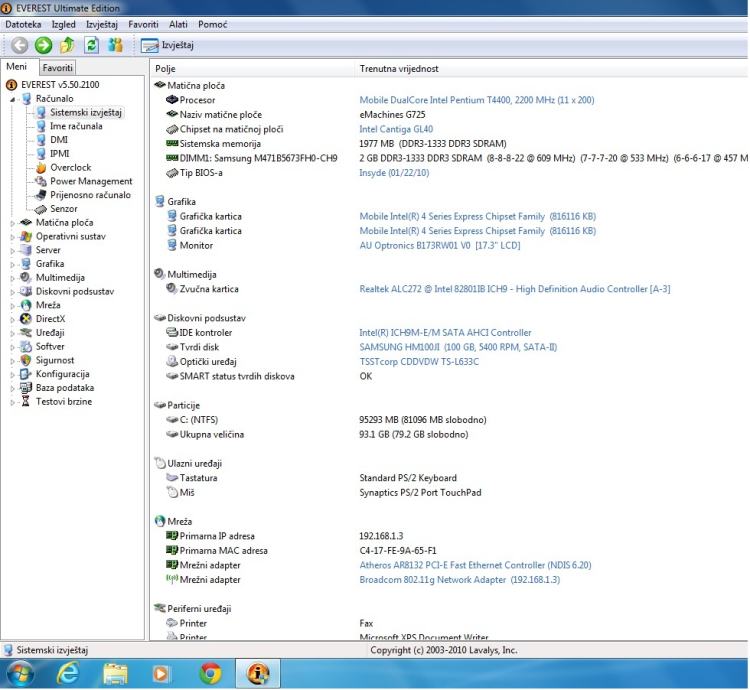Screen dimensions: 750x690
Task: Launch Internet Explorer from the taskbar
Action: [x=67, y=674]
